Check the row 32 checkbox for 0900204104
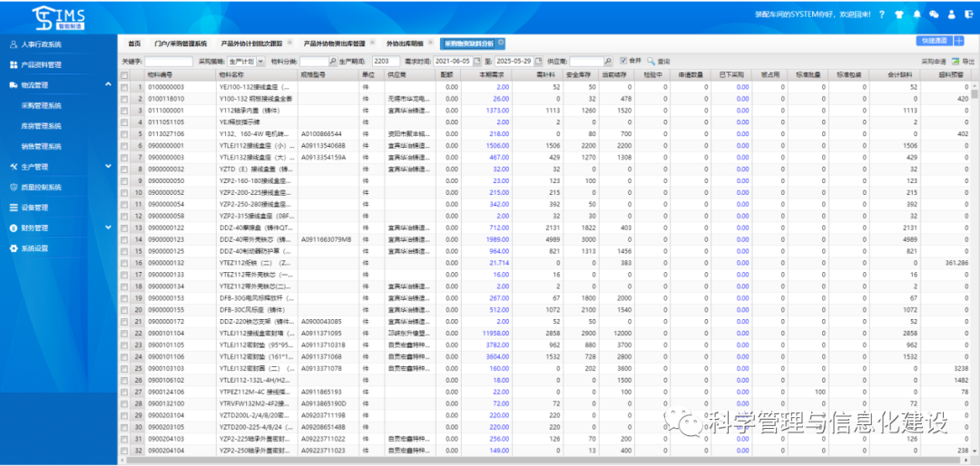Viewport: 980px width, 466px height. pyautogui.click(x=124, y=451)
